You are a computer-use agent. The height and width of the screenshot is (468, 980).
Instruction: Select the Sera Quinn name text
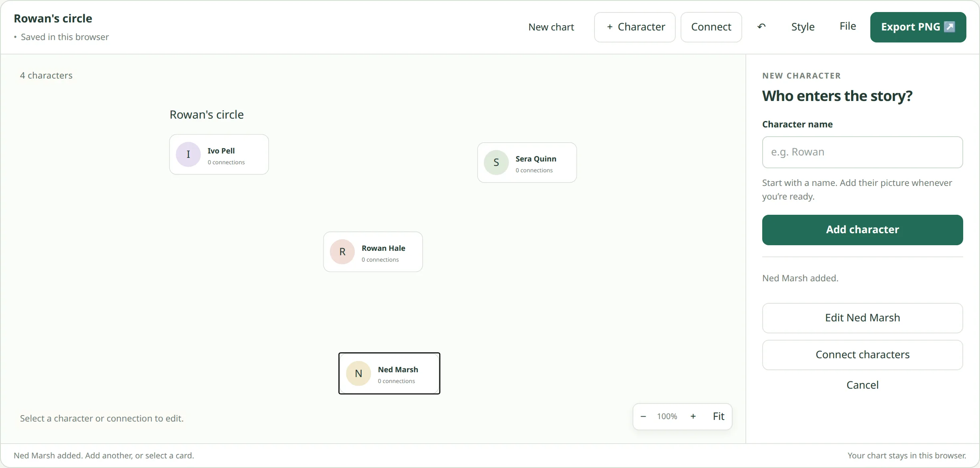tap(536, 159)
